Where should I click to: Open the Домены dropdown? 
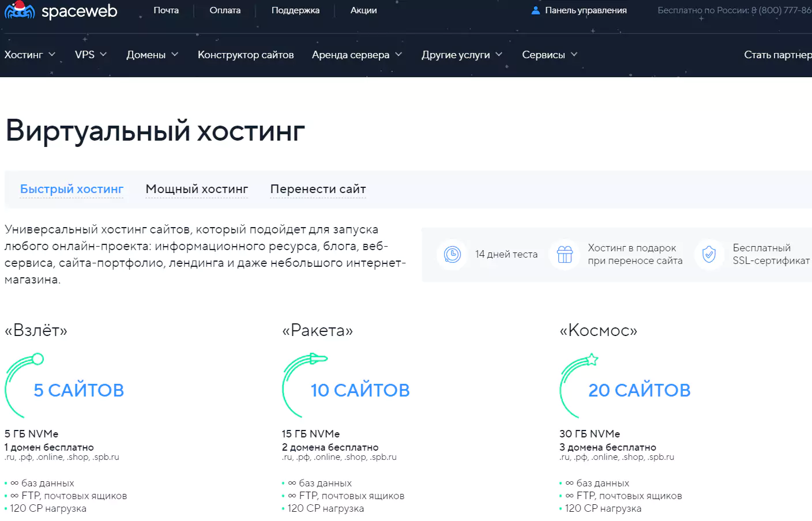(x=152, y=55)
